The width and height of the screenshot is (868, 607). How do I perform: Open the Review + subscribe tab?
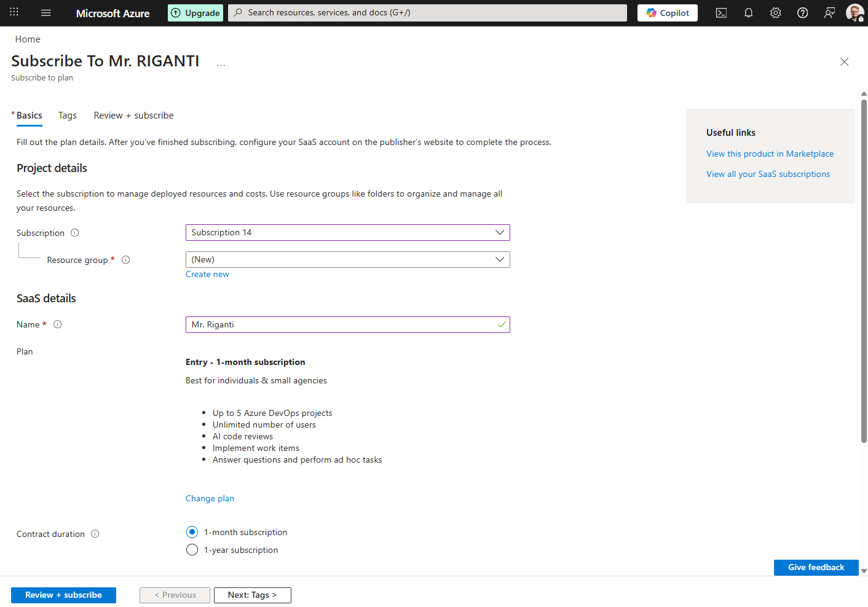133,115
